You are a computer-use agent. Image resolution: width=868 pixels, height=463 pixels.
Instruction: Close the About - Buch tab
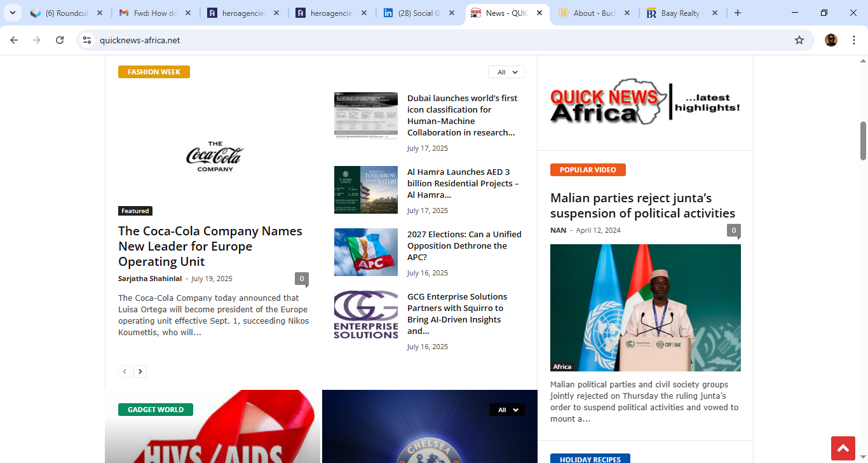(x=627, y=13)
